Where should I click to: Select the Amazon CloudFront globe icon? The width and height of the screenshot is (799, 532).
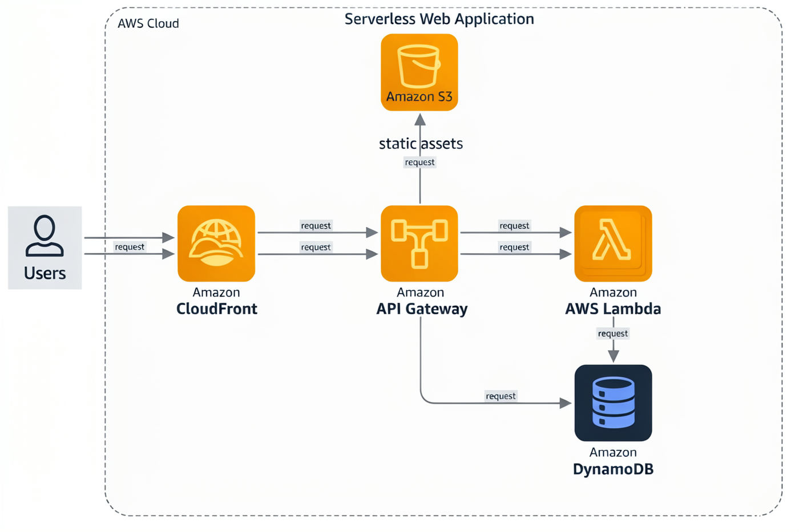pyautogui.click(x=216, y=243)
